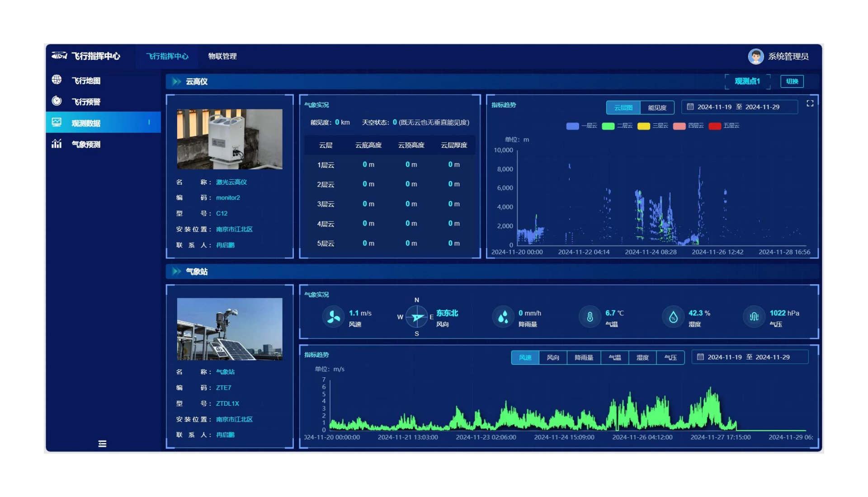Image resolution: width=868 pixels, height=497 pixels.
Task: Click the wind direction compass icon
Action: click(x=416, y=317)
